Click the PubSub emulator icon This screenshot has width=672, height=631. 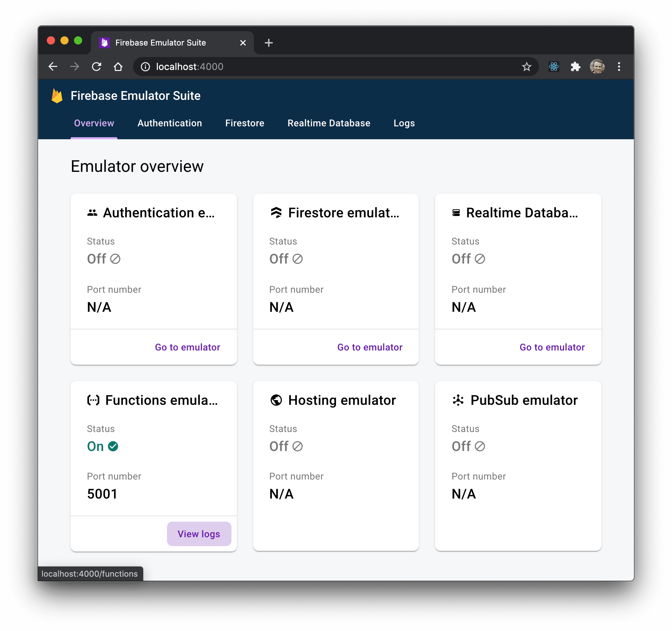click(x=458, y=400)
